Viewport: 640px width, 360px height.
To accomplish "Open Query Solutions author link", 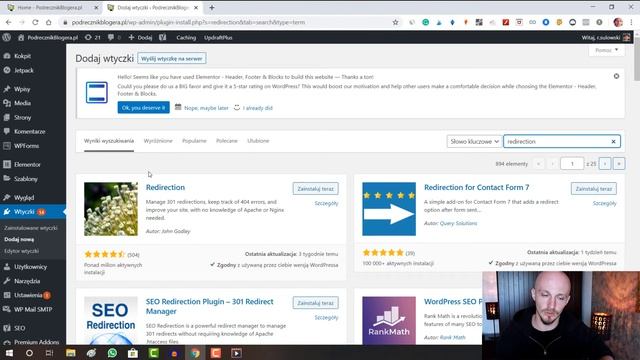I will (458, 223).
